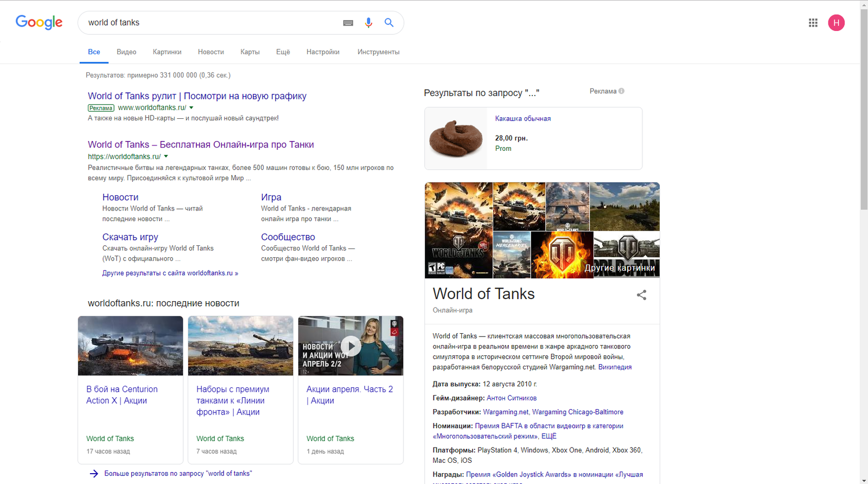Open the account avatar H
868x484 pixels.
coord(836,23)
